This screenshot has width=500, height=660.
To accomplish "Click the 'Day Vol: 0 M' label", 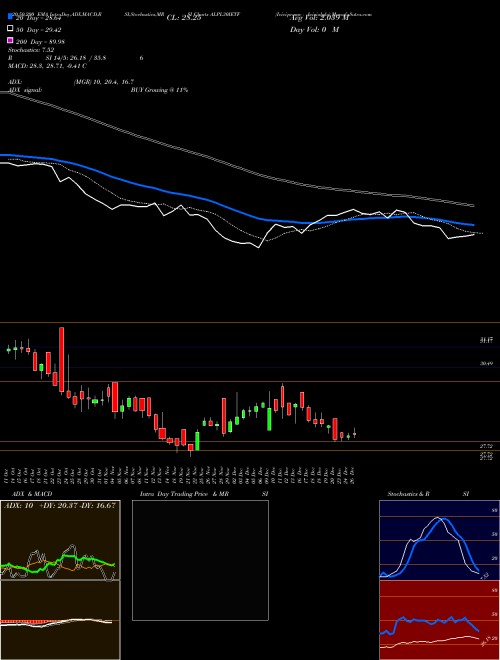I will coord(314,30).
